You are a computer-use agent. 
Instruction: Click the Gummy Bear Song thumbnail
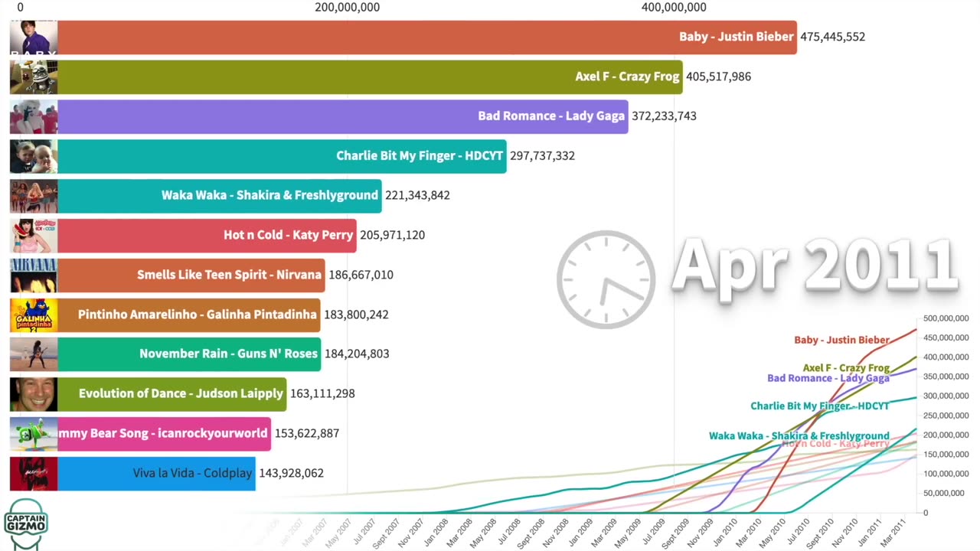pos(34,434)
